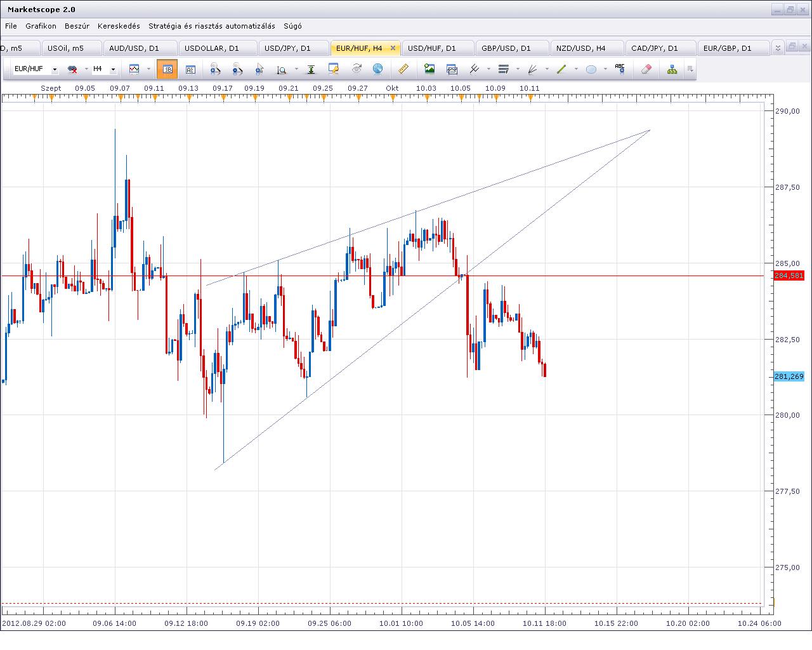Select the green trend line tool
Screen dimensions: 812x650
tap(561, 69)
